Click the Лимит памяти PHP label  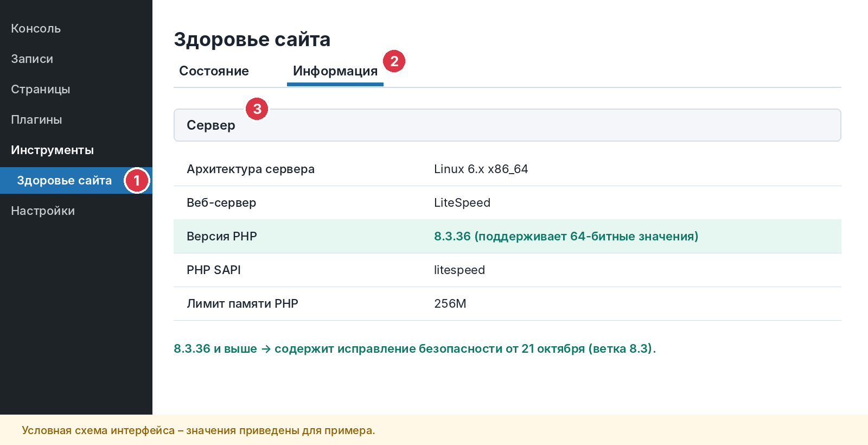tap(242, 303)
